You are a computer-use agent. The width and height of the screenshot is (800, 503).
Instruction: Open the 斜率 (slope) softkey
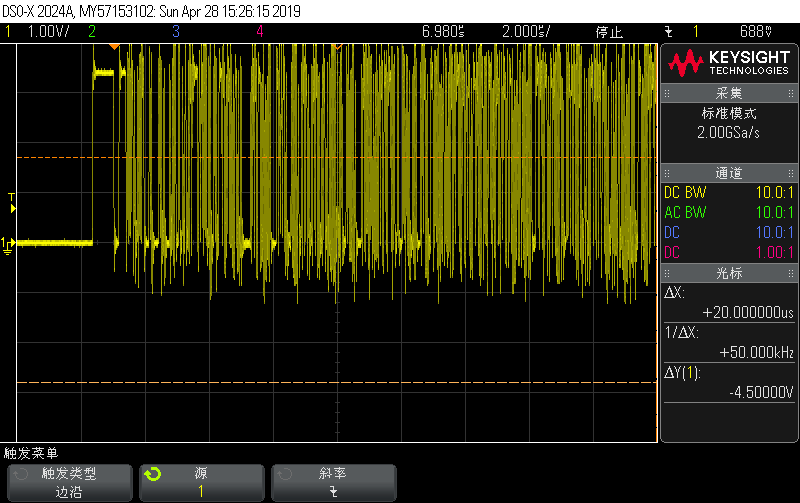tap(334, 483)
